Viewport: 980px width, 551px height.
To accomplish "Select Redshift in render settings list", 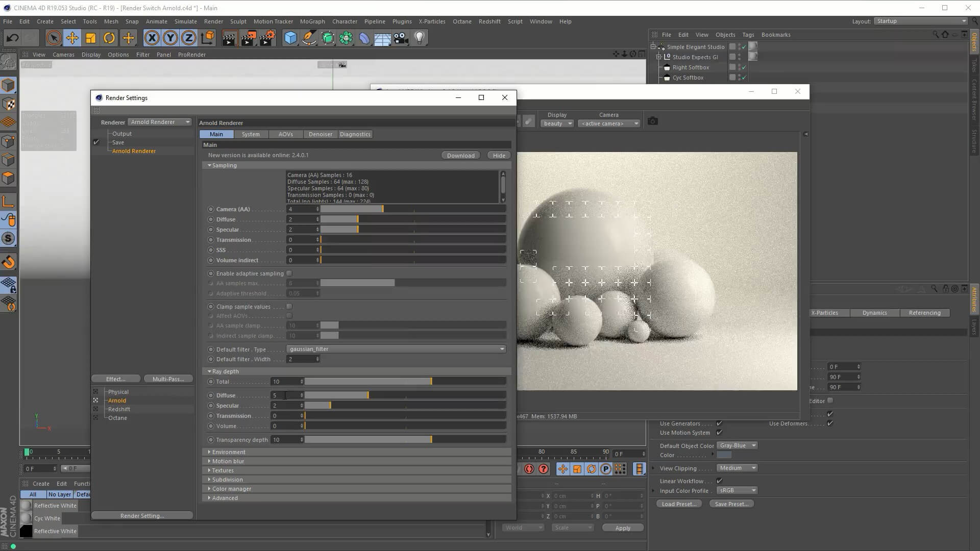I will pos(119,409).
